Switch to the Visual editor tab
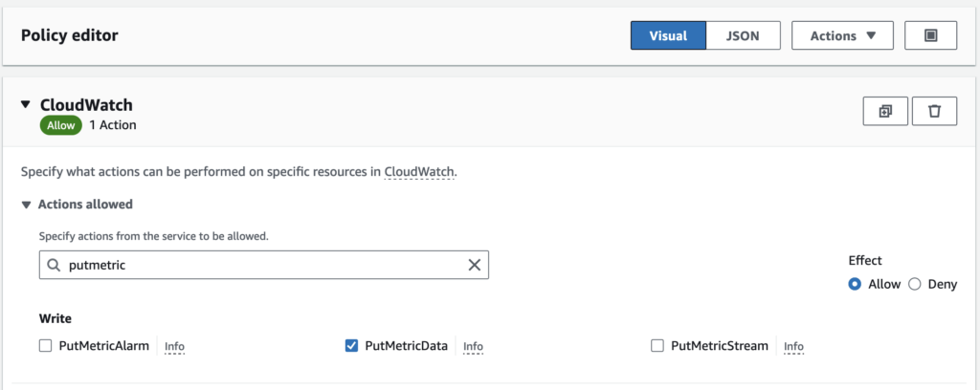 click(668, 35)
